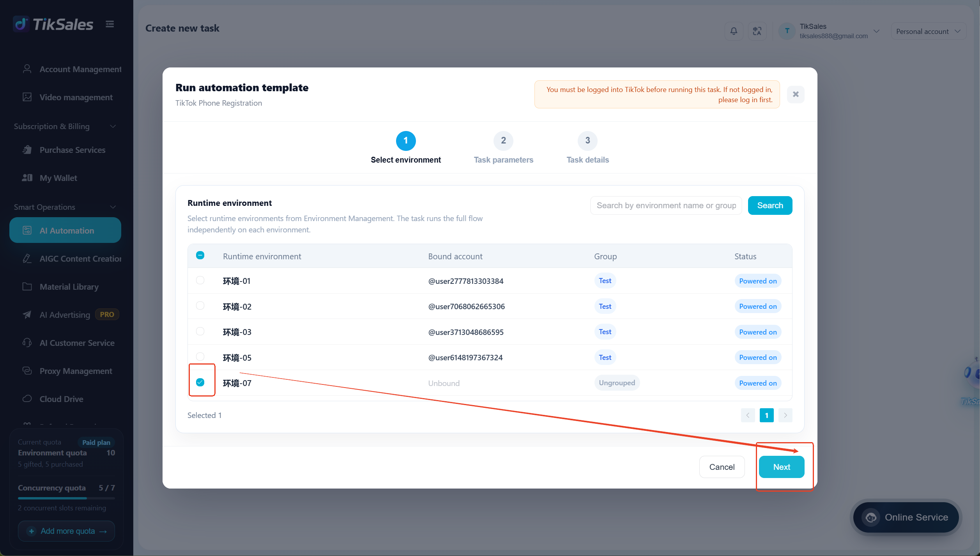
Task: Click the notification bell icon
Action: [734, 31]
